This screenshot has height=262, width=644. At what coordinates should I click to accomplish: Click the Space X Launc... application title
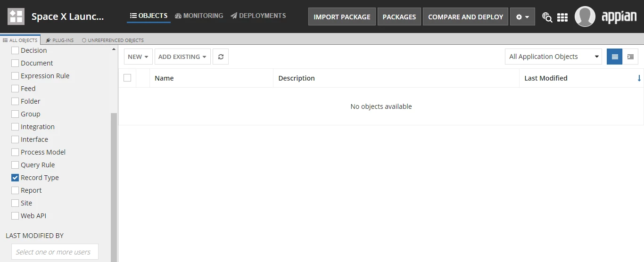[x=67, y=16]
